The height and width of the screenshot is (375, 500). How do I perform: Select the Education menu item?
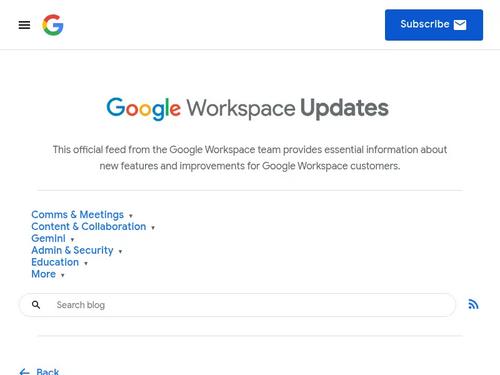55,262
